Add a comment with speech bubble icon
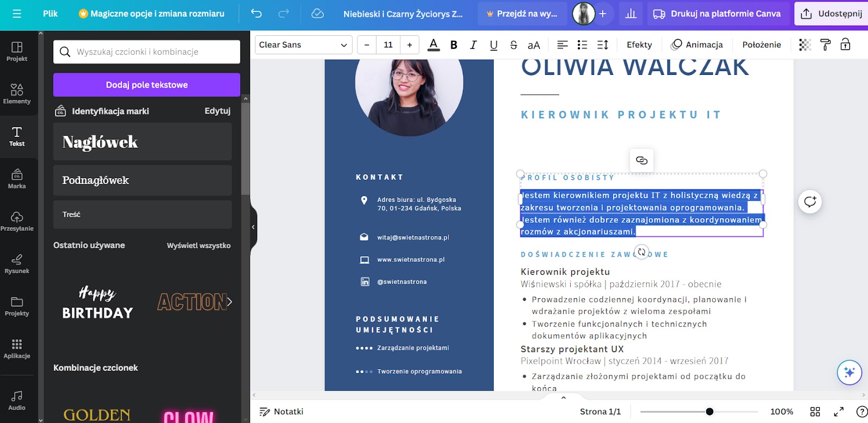 coord(810,202)
